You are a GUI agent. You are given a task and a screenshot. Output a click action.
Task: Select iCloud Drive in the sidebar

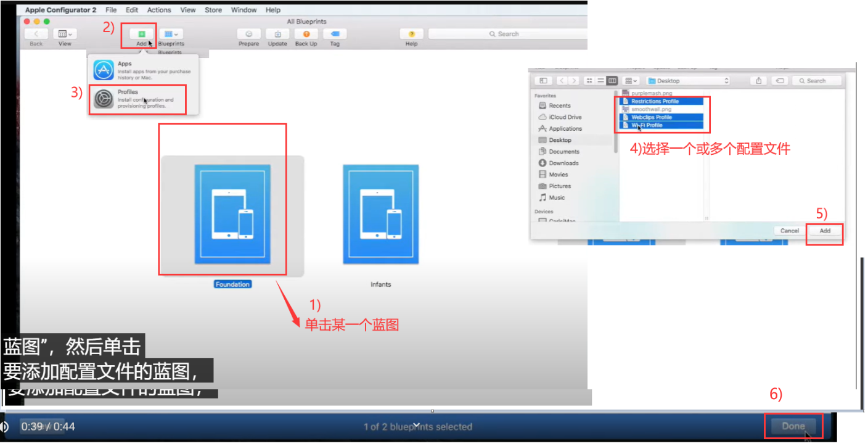pyautogui.click(x=560, y=117)
